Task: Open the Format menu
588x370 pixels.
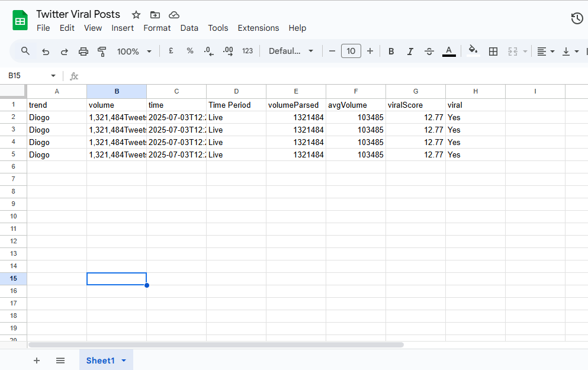Action: (157, 28)
